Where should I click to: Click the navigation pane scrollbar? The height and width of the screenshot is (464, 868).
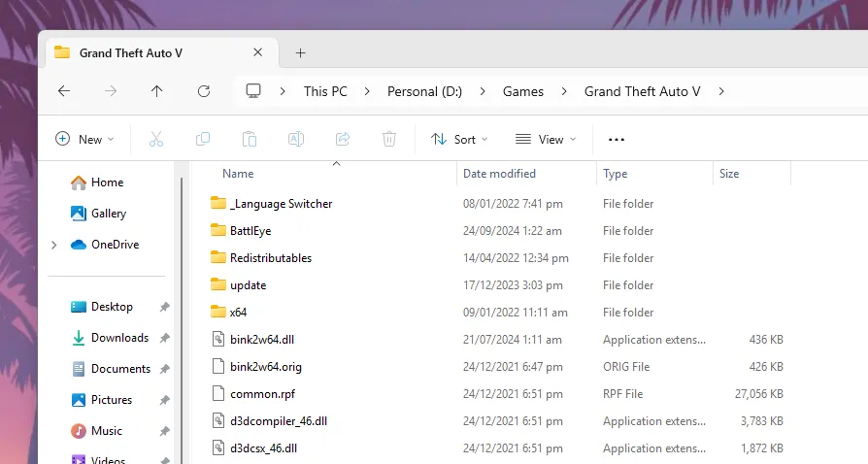[x=181, y=320]
